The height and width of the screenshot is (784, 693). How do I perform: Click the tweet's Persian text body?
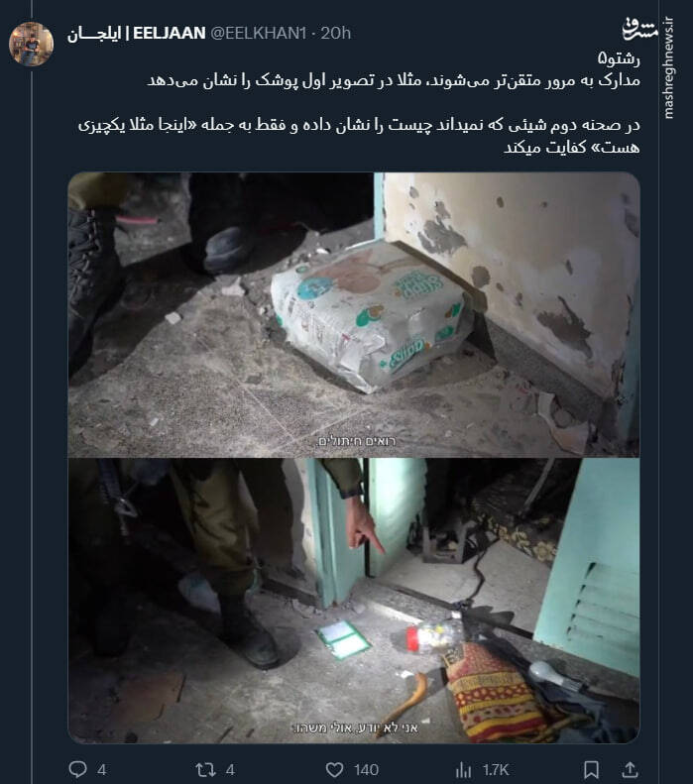pyautogui.click(x=359, y=103)
